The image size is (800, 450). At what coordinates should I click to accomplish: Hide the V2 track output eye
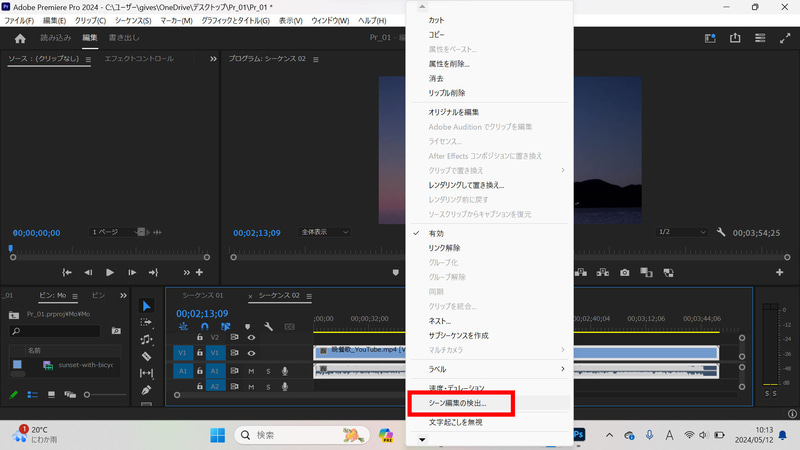click(251, 337)
